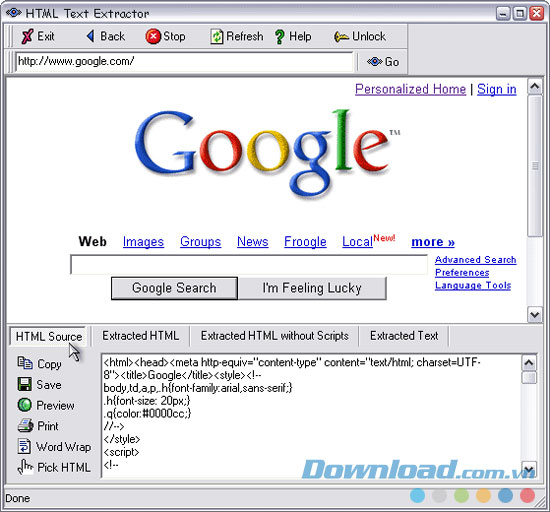This screenshot has width=550, height=512.
Task: Go Back using the blue arrow icon
Action: pos(90,36)
